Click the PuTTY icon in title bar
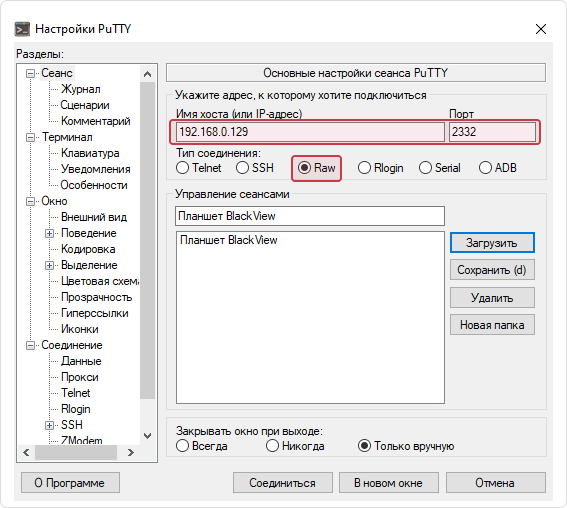 coord(22,29)
